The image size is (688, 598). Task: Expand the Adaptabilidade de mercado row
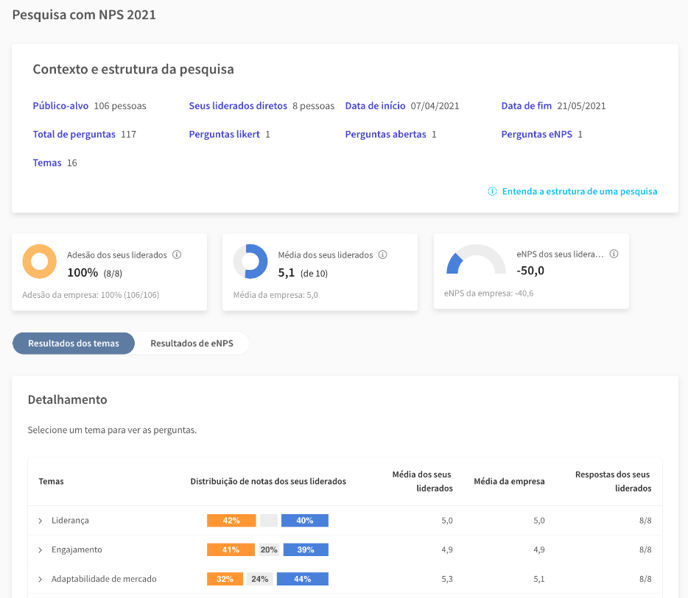(40, 580)
